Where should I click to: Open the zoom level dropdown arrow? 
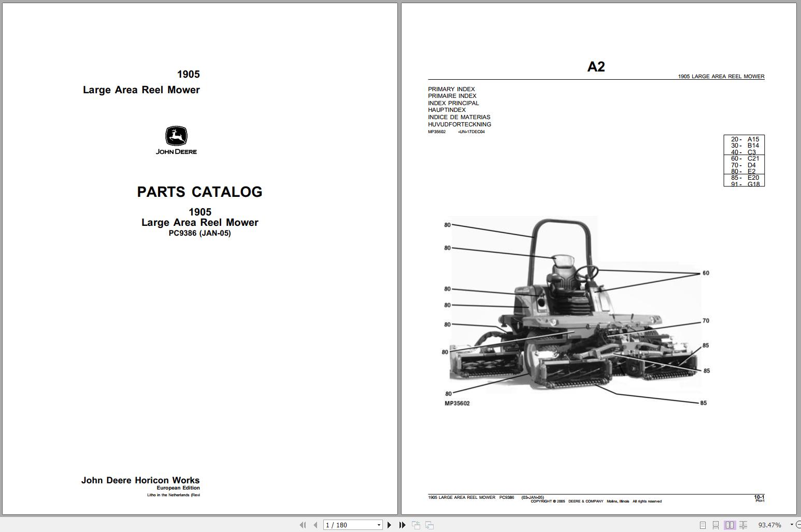pos(791,525)
